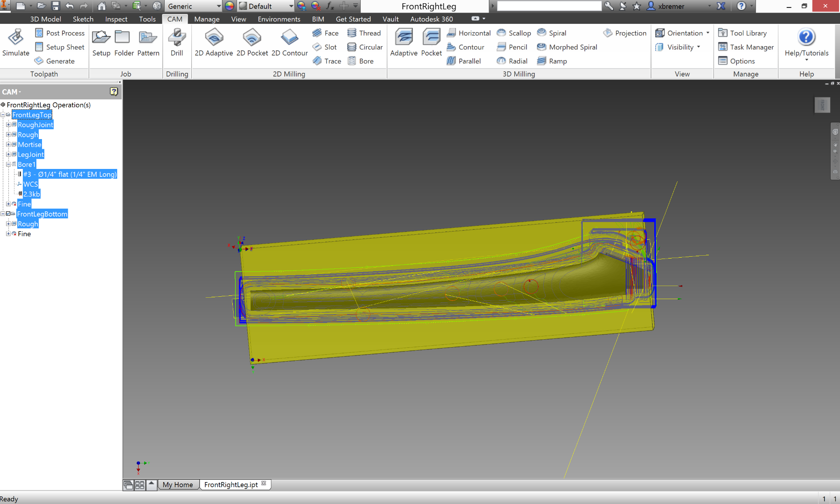Select the Radial strategy
The image size is (840, 504).
tap(512, 61)
